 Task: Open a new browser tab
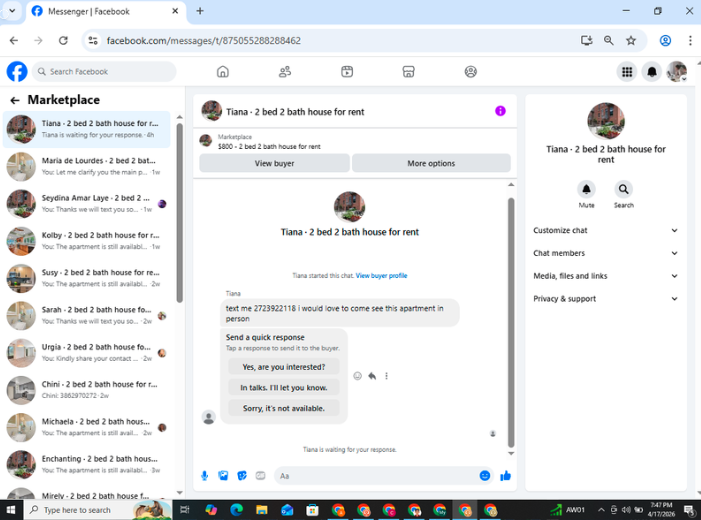click(200, 11)
